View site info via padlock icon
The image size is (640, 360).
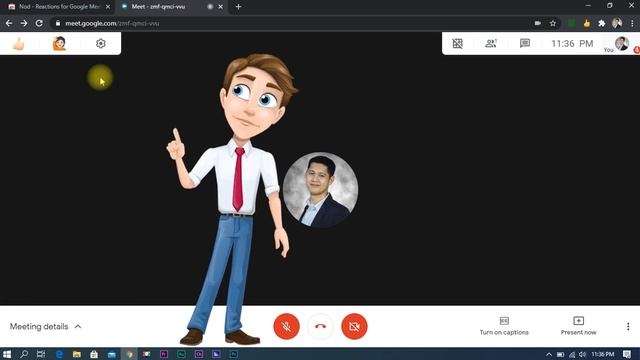pos(58,23)
